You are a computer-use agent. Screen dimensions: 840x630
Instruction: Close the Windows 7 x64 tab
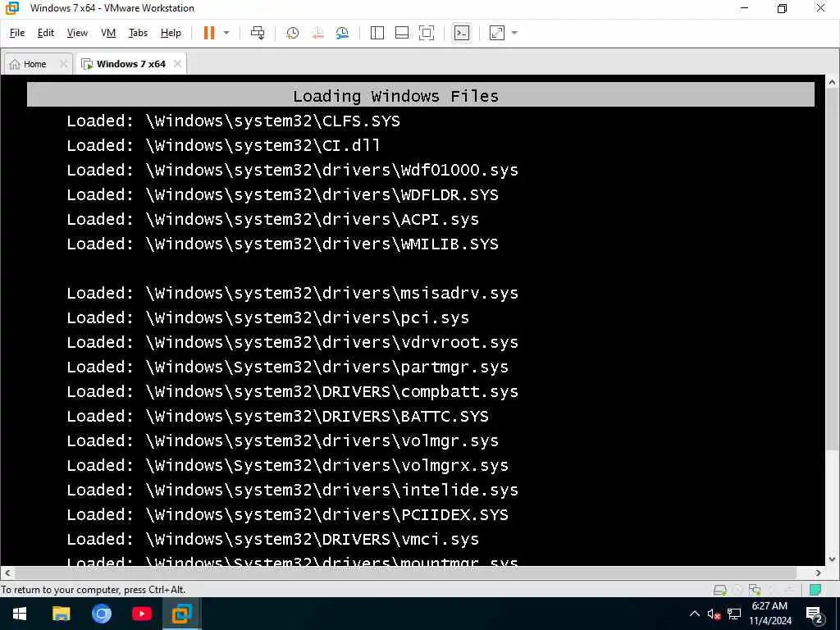[177, 64]
